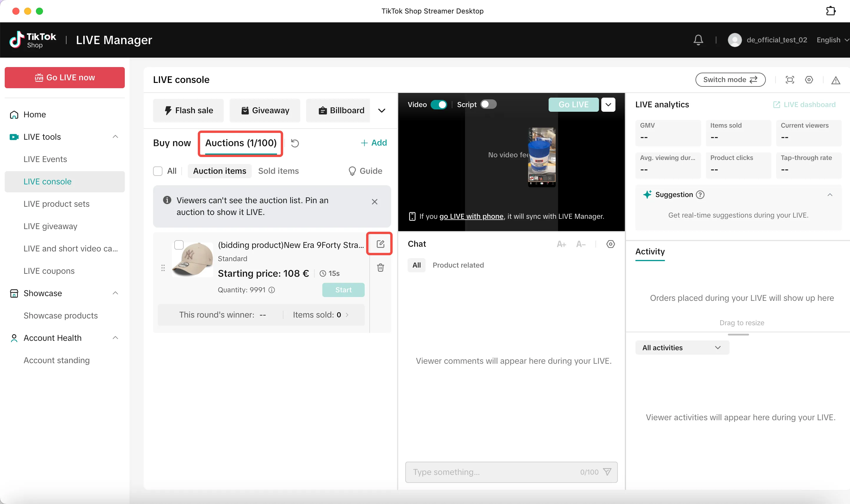Follow the go LIVE with phone link
This screenshot has width=850, height=504.
pyautogui.click(x=471, y=216)
